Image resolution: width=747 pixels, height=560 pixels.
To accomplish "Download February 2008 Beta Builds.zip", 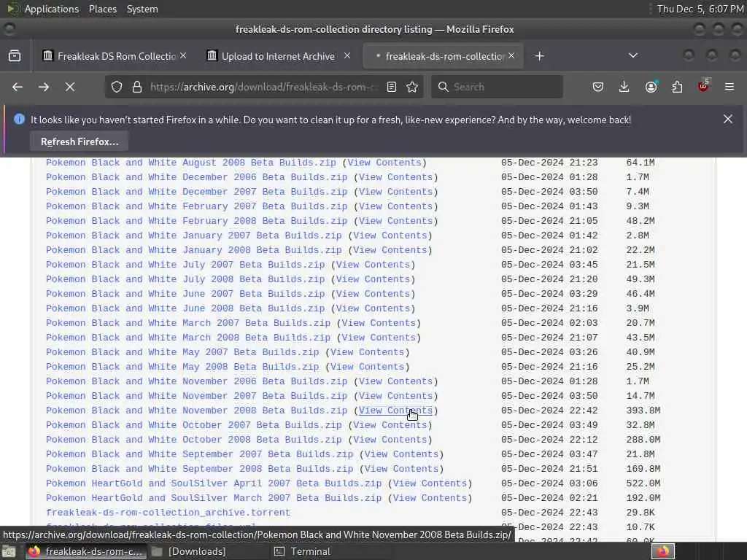I will [x=197, y=221].
